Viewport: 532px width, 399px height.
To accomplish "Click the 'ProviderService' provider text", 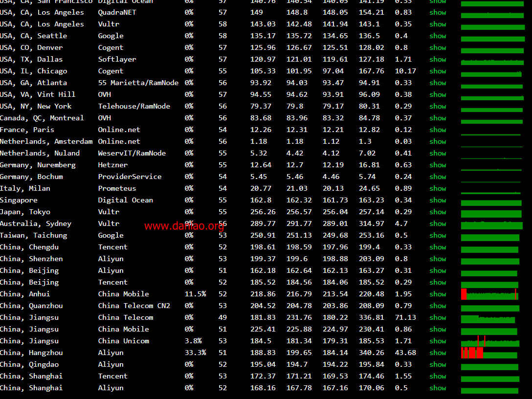I will coord(130,177).
